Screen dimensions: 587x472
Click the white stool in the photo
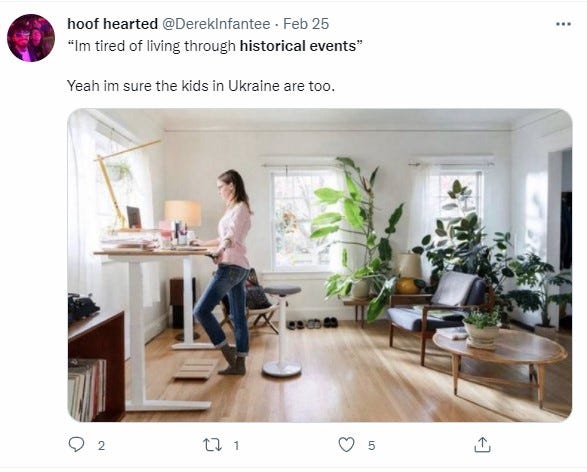pyautogui.click(x=282, y=331)
